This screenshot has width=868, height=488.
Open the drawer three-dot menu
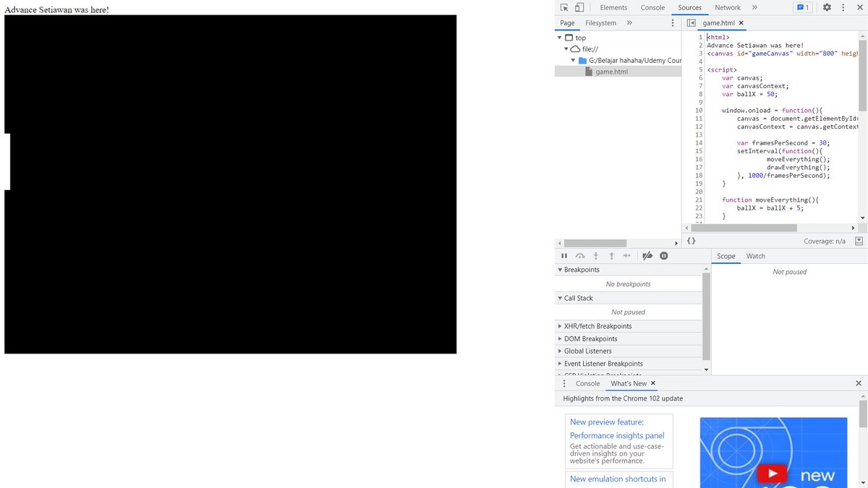click(x=564, y=383)
